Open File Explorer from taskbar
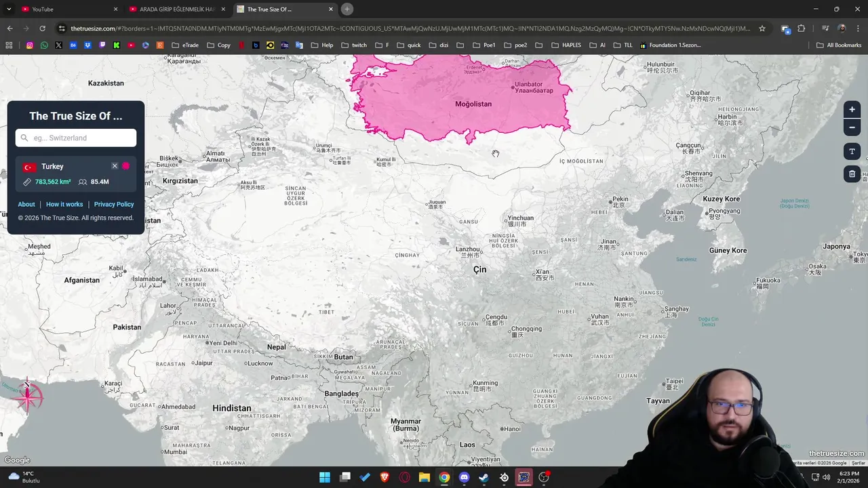This screenshot has width=868, height=488. (425, 477)
